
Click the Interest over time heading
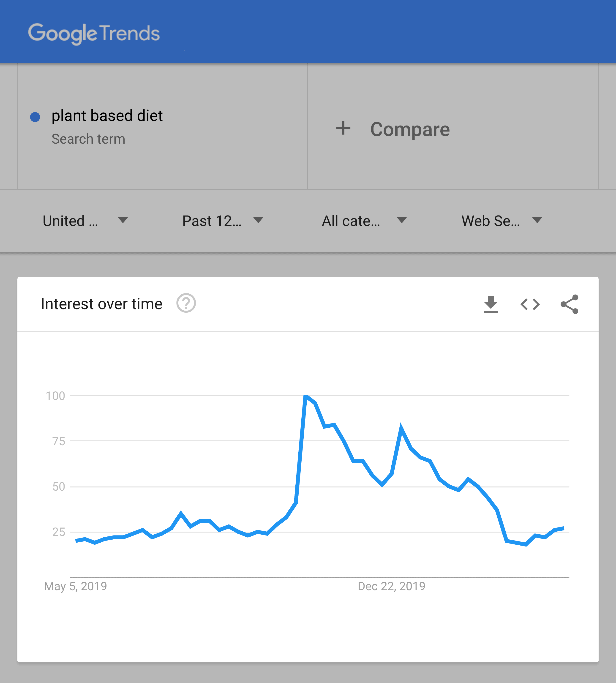pos(101,303)
